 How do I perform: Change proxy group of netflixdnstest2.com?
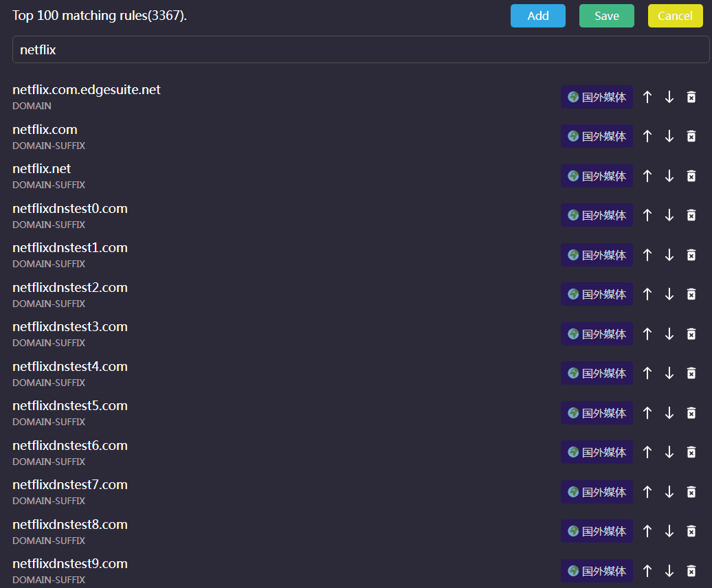coord(597,294)
